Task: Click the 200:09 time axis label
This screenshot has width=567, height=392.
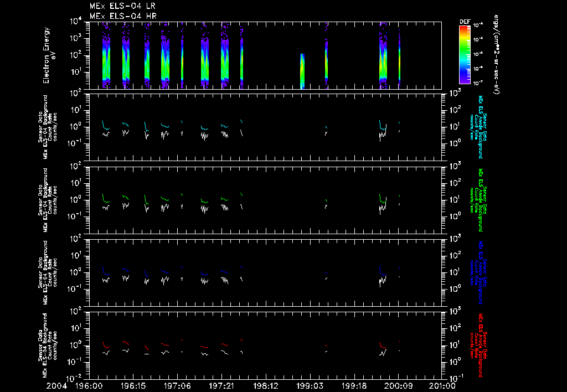Action: click(398, 386)
